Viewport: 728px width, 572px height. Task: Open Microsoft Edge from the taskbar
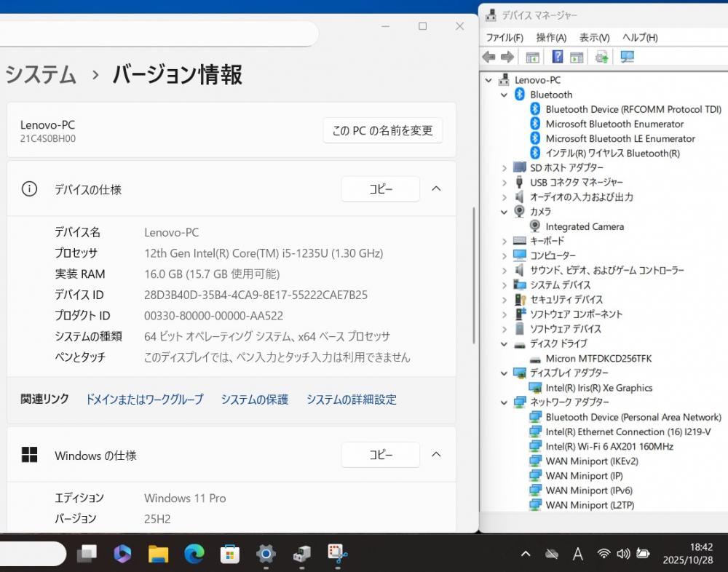(194, 555)
